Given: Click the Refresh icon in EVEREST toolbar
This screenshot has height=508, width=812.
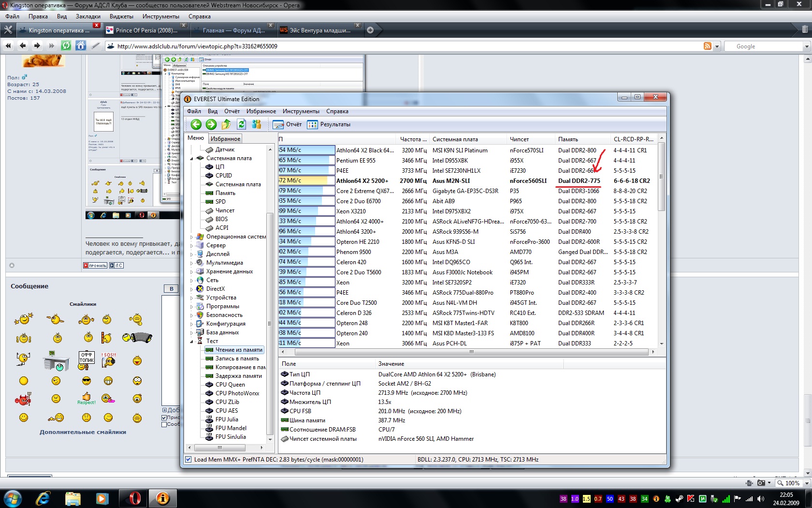Looking at the screenshot, I should [x=241, y=124].
